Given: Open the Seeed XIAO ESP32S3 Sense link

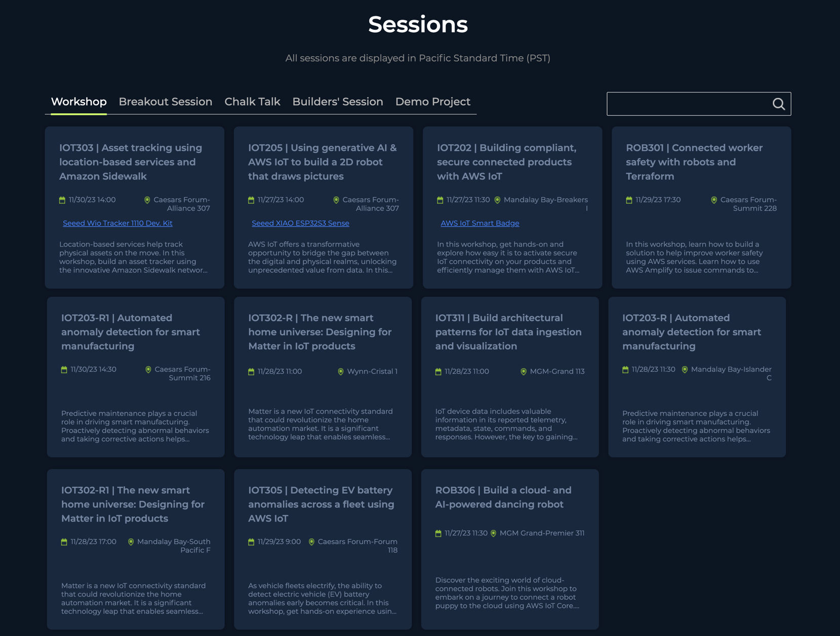Looking at the screenshot, I should 300,223.
